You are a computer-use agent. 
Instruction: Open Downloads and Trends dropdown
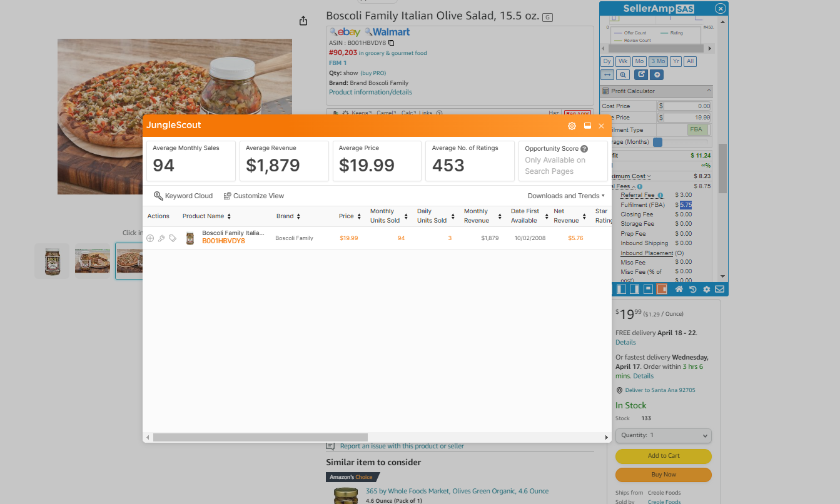pyautogui.click(x=566, y=196)
